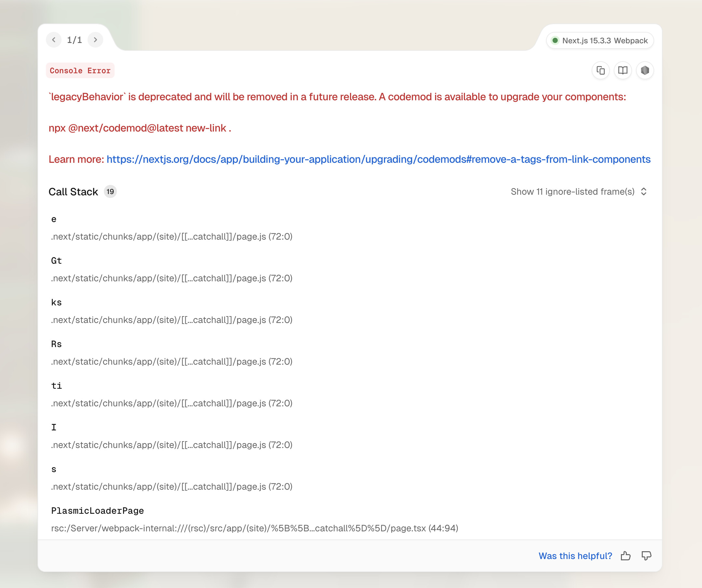The height and width of the screenshot is (588, 702).
Task: Click the next error arrow
Action: (x=95, y=40)
